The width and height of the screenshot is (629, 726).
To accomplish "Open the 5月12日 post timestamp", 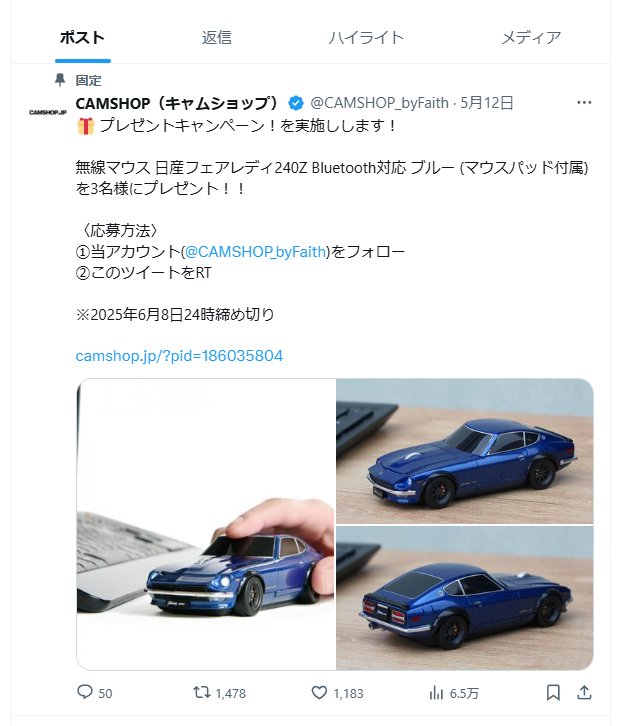I will click(486, 103).
